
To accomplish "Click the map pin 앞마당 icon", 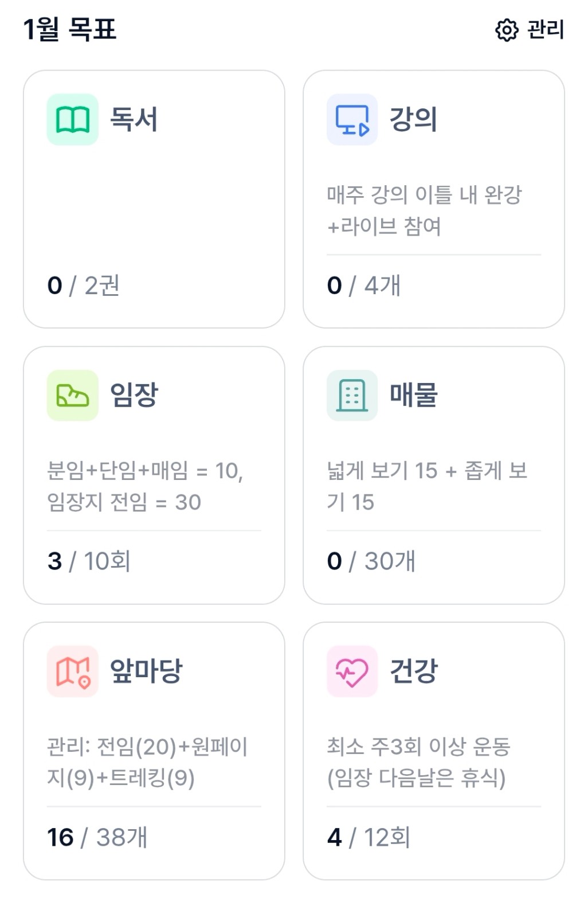I will (x=73, y=671).
